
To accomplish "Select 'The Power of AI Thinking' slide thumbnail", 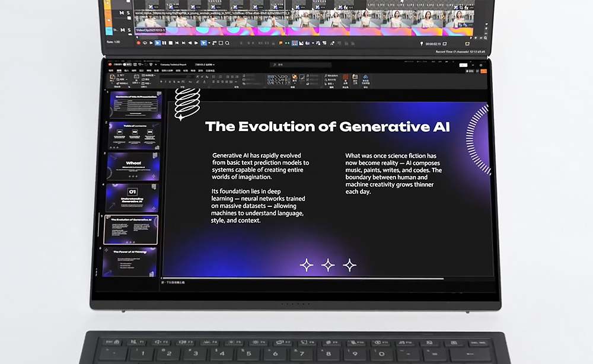I will 130,261.
